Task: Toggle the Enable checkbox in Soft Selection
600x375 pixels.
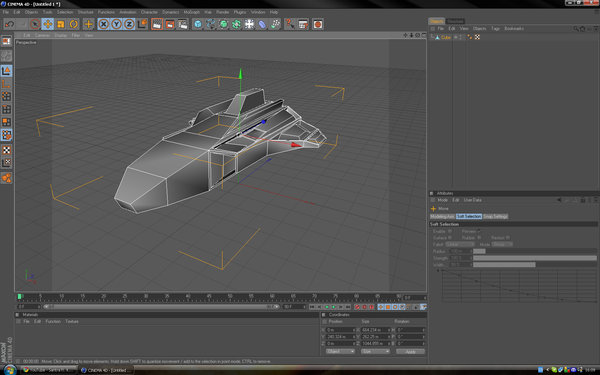Action: (450, 231)
